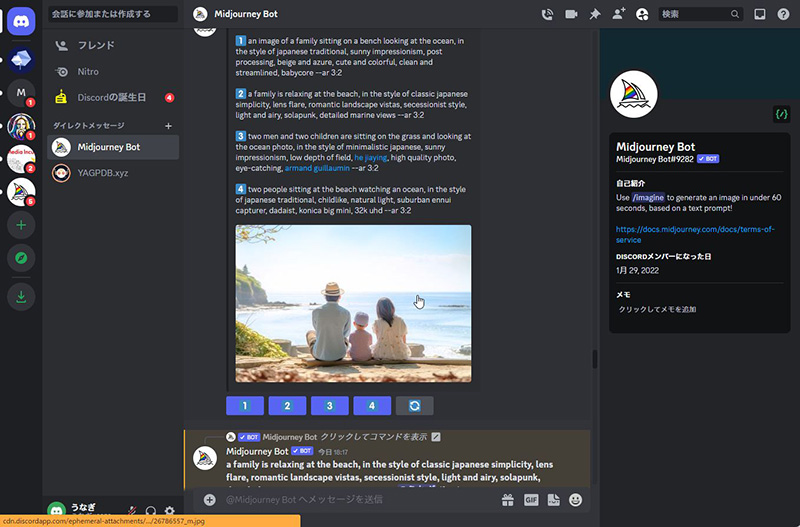Create a new DM with the plus button
800x527 pixels.
168,126
